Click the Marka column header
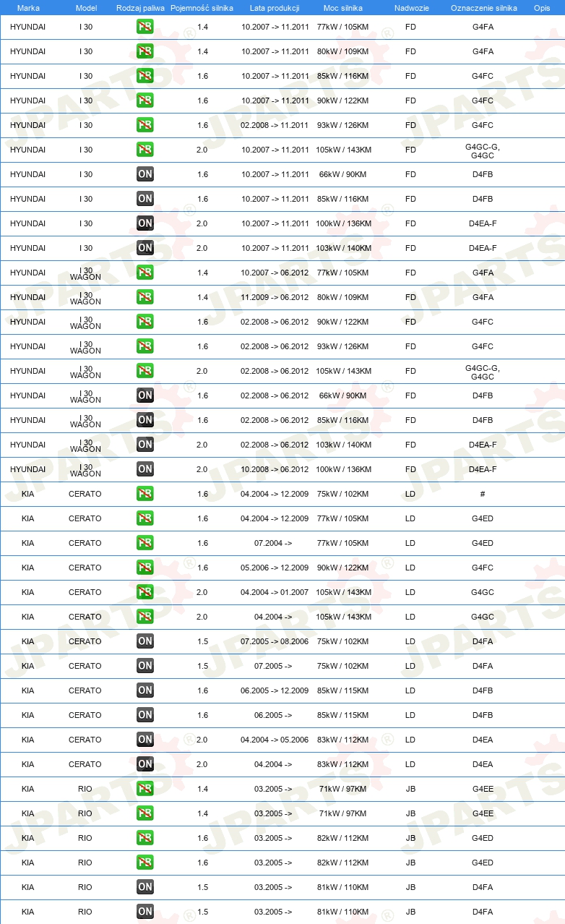Image resolution: width=565 pixels, height=924 pixels. pyautogui.click(x=28, y=8)
